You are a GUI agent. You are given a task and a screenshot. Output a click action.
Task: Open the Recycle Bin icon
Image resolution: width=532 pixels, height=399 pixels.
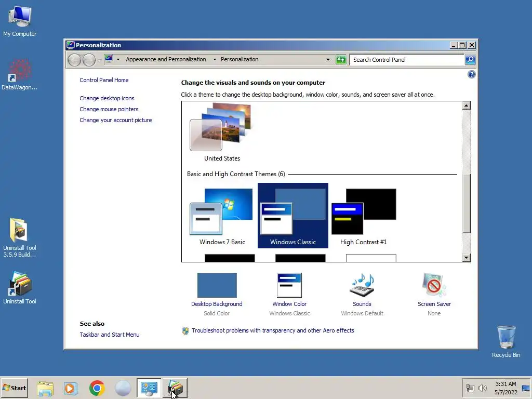click(x=506, y=341)
